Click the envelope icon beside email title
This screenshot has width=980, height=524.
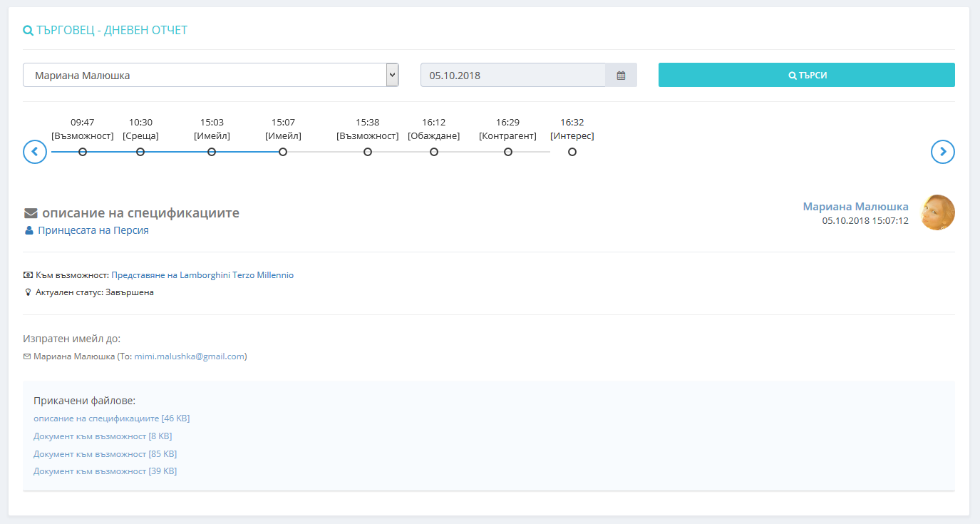coord(31,213)
